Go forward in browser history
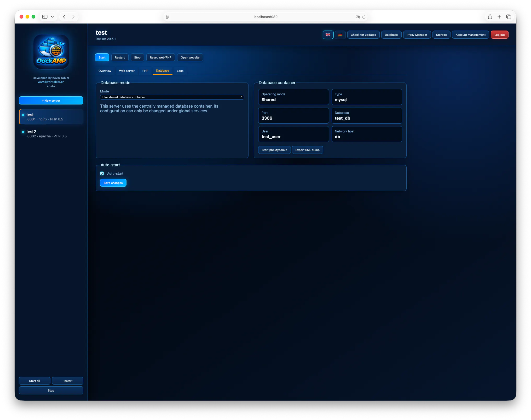Image resolution: width=531 pixels, height=420 pixels. pos(73,17)
